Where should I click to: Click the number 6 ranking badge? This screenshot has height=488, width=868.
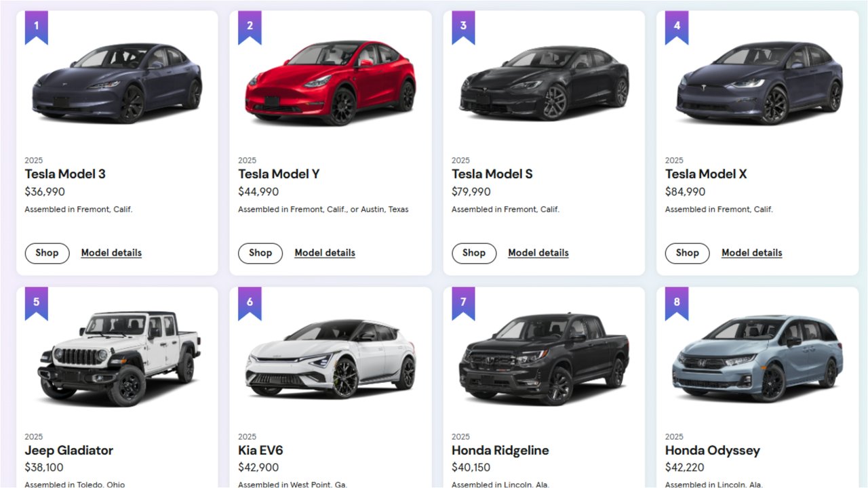[x=250, y=302]
